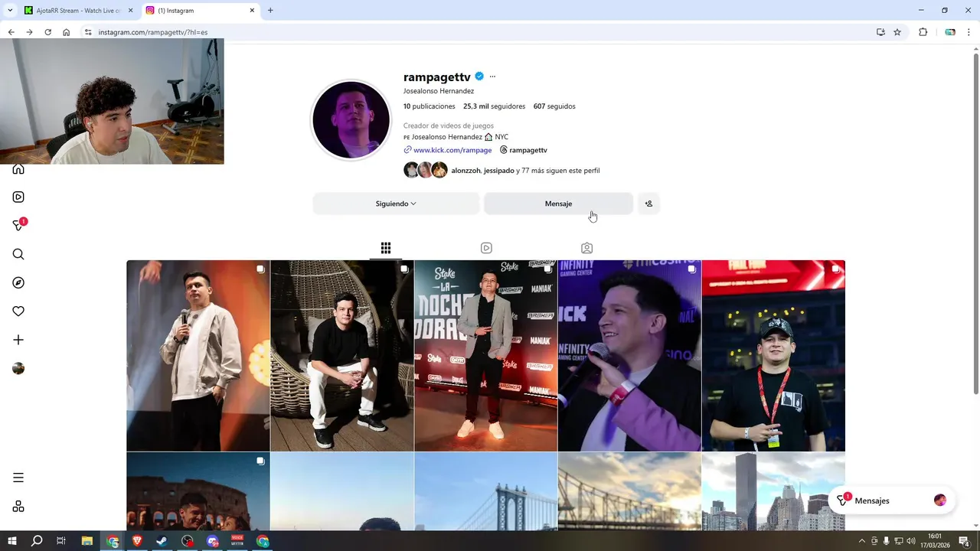Open Explore compass icon
Viewport: 980px width, 551px height.
tap(18, 282)
